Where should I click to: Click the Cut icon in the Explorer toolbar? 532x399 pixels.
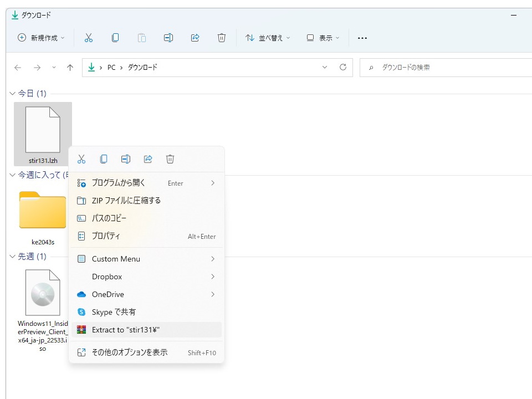89,38
